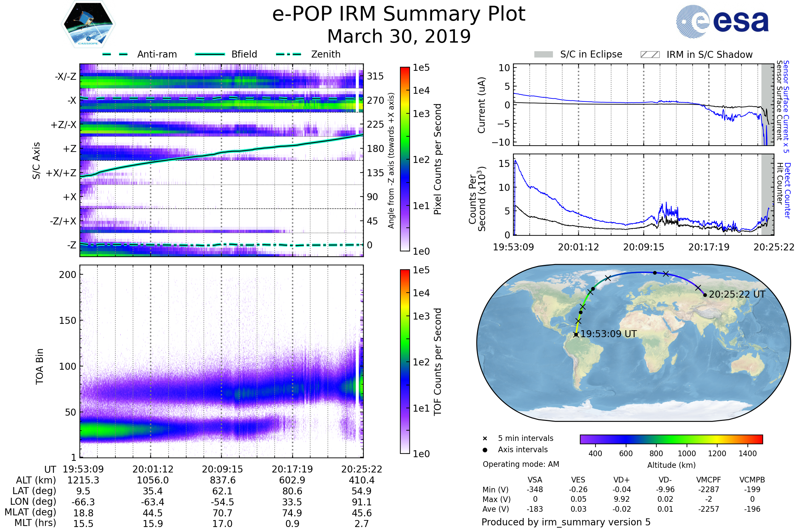The width and height of the screenshot is (798, 532).
Task: Click the e-POP IRM Summary Plot title
Action: [399, 14]
